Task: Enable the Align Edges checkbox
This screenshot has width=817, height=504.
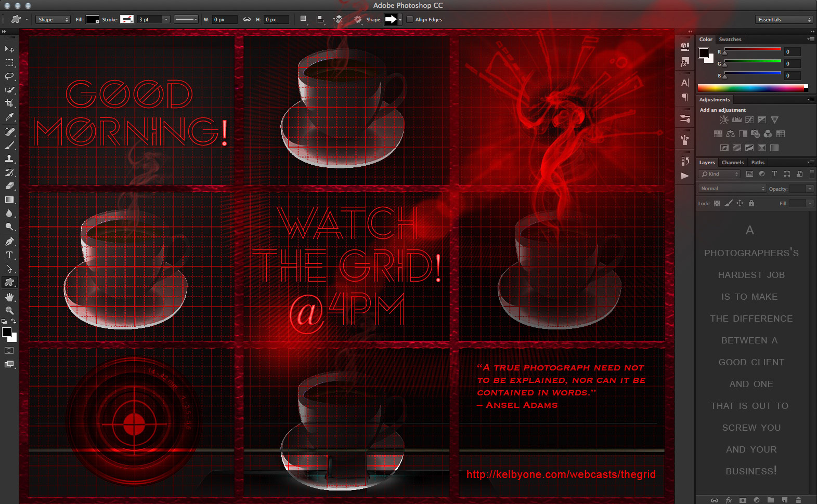Action: click(410, 19)
